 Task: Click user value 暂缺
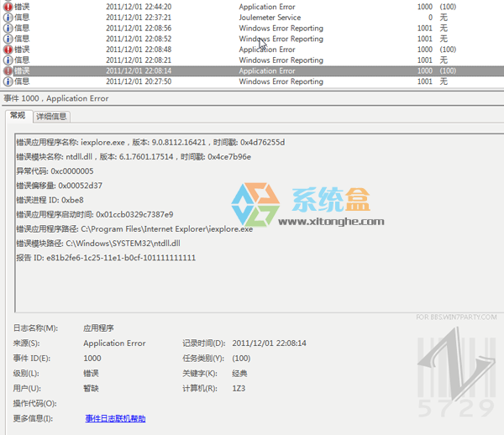tap(91, 389)
